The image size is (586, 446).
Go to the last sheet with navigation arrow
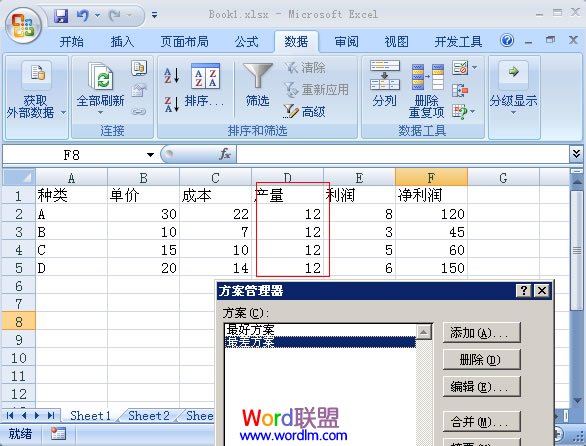tap(51, 416)
